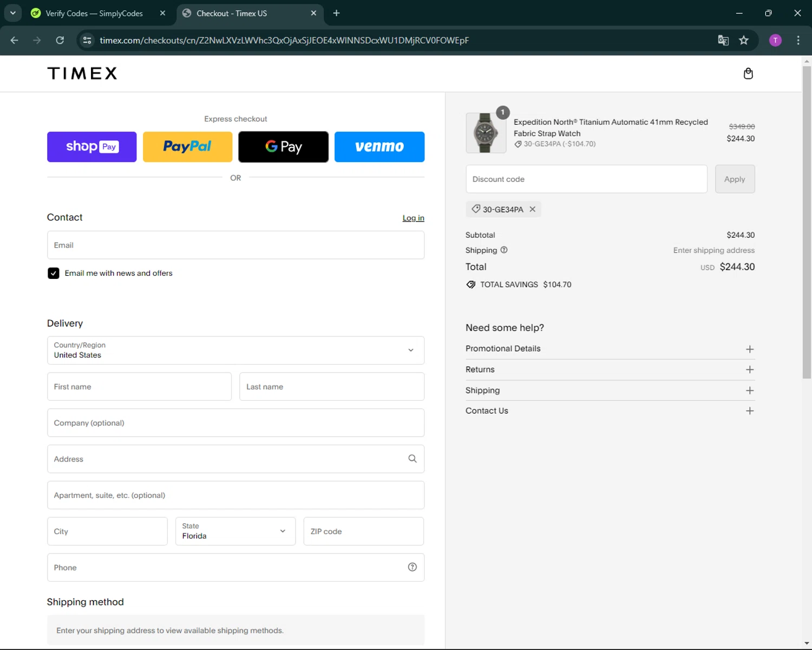View site information icon in address bar
Image resolution: width=812 pixels, height=650 pixels.
[x=87, y=40]
